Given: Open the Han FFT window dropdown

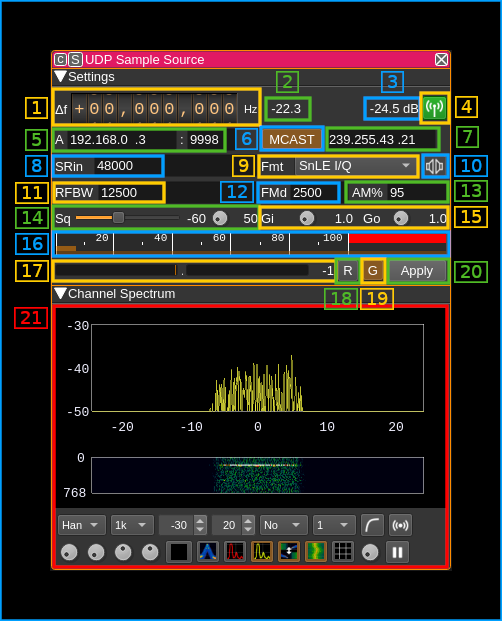Looking at the screenshot, I should pos(82,525).
